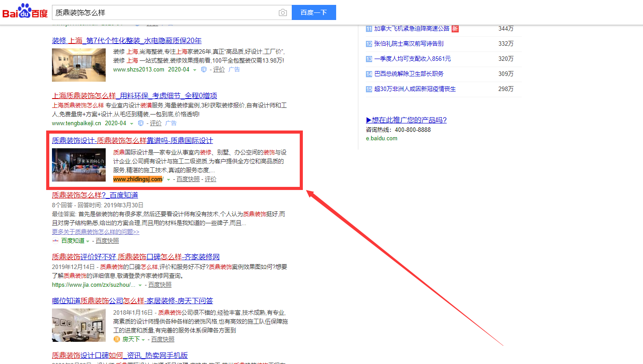The height and width of the screenshot is (364, 643).
Task: Expand dropdown arrow after tengbaikeji.cn 2020-04
Action: [131, 124]
